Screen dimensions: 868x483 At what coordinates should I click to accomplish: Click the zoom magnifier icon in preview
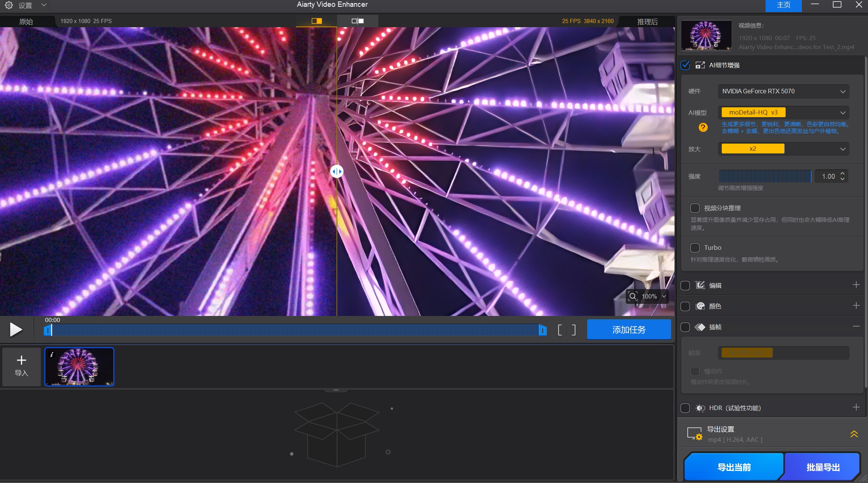[632, 296]
